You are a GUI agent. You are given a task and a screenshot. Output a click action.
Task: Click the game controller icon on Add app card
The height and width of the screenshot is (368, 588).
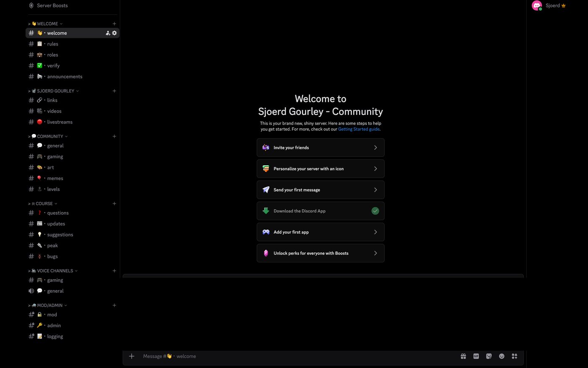point(266,232)
